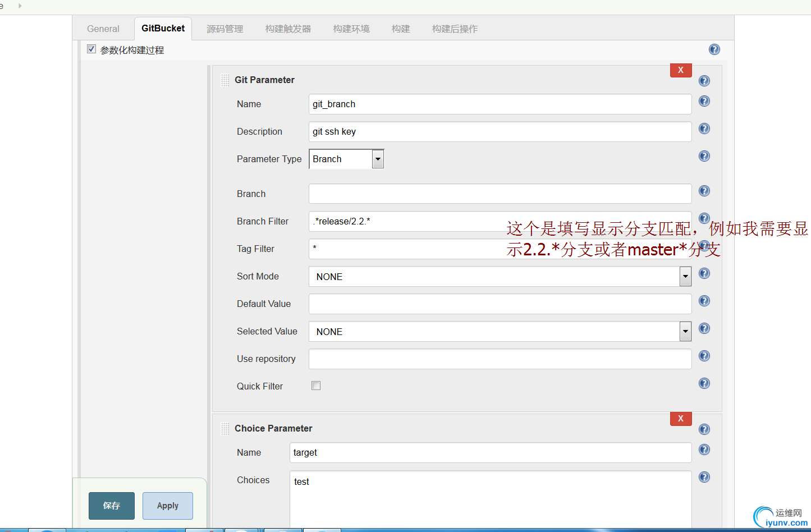The image size is (811, 532).
Task: Switch to the 构建后操作 tab
Action: coord(455,29)
